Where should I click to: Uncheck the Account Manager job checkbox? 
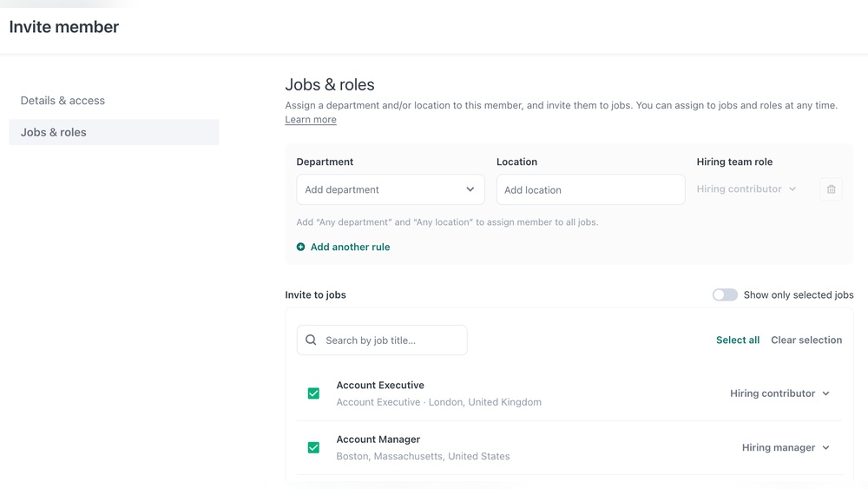click(313, 447)
